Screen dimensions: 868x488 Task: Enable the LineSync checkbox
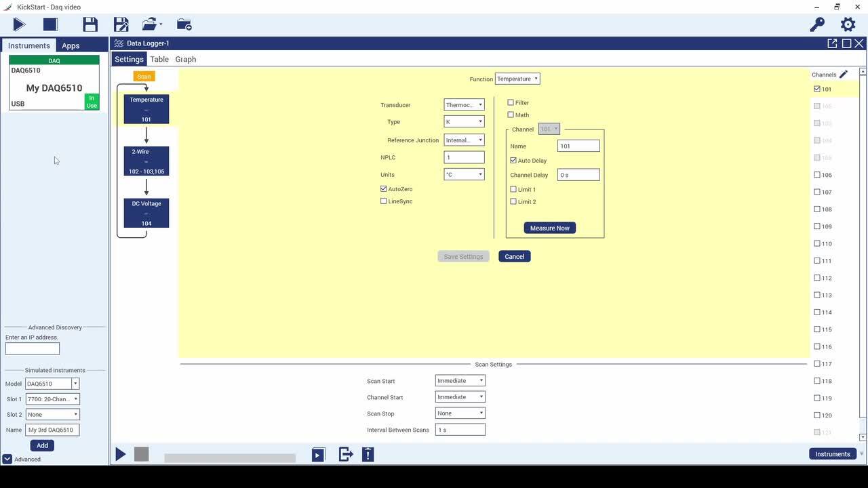(384, 201)
